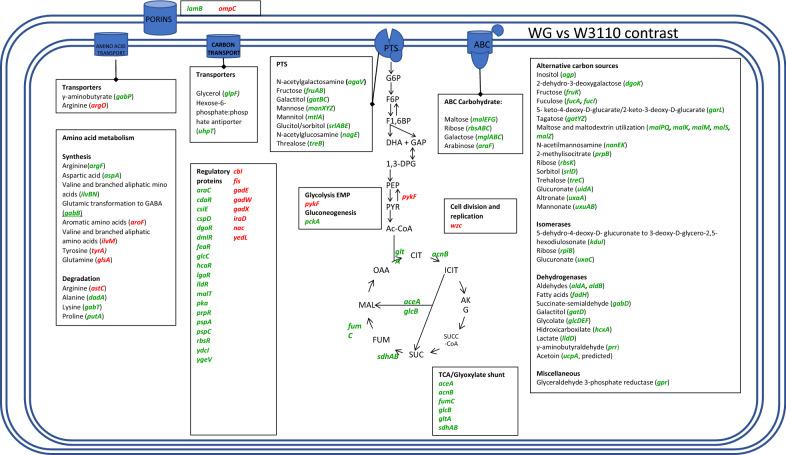Click the ICIT node in the TCA cycle
The width and height of the screenshot is (786, 455).
(451, 270)
